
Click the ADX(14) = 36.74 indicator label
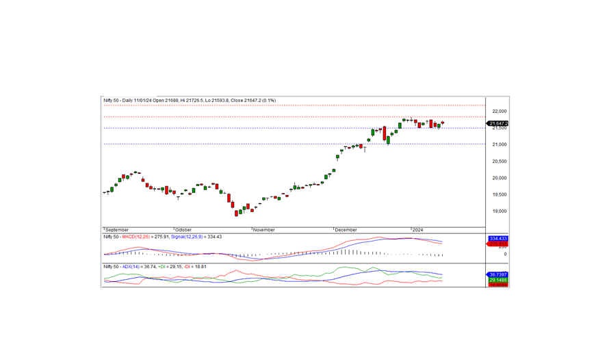[x=139, y=267]
